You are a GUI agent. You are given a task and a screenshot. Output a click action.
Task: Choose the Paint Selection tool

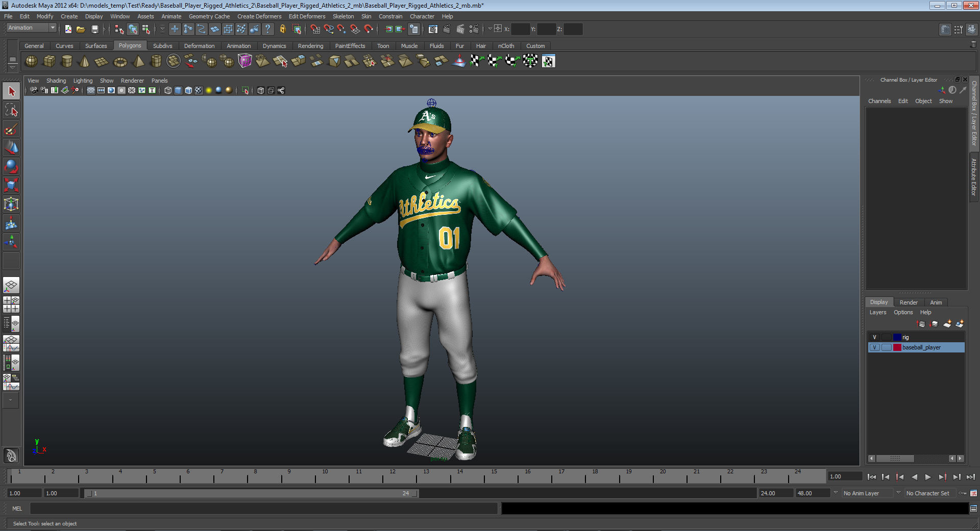11,129
